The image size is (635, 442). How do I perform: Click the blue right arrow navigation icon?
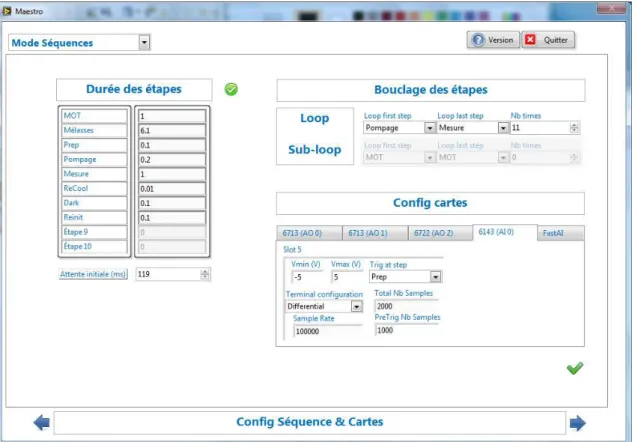click(x=577, y=423)
